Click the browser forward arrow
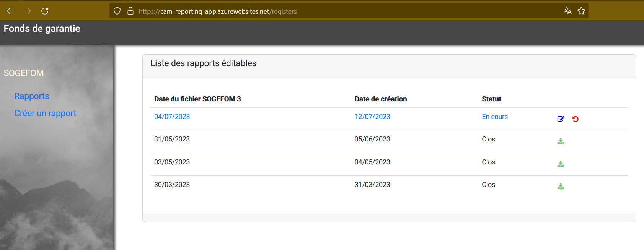The image size is (644, 250). tap(28, 11)
